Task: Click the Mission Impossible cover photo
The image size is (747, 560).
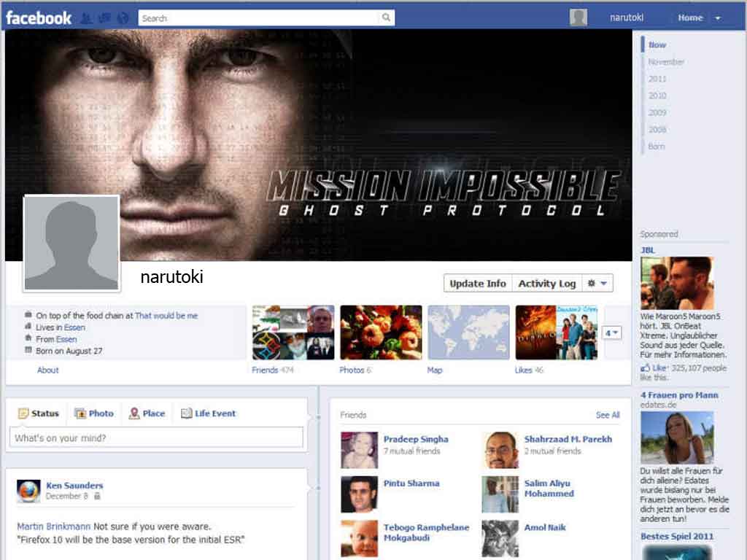Action: (x=318, y=145)
